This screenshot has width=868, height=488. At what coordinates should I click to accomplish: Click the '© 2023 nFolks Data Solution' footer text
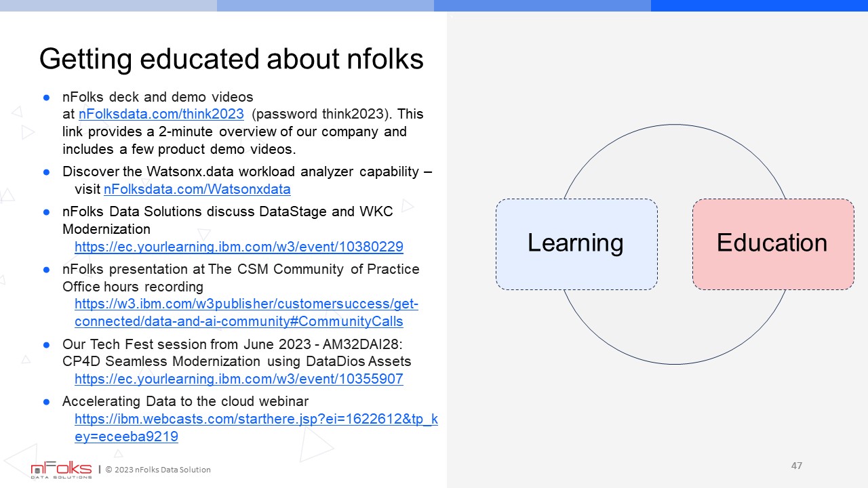click(x=158, y=470)
